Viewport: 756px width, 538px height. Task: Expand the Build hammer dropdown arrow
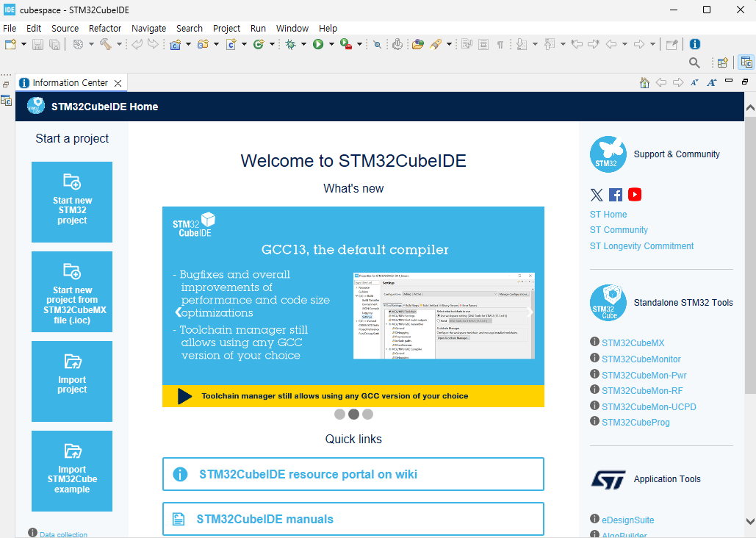pyautogui.click(x=118, y=44)
